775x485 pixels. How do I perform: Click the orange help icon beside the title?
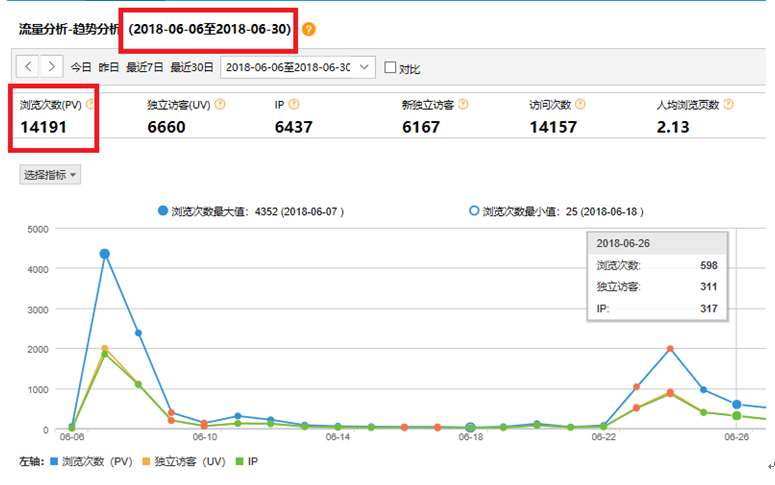(x=309, y=29)
